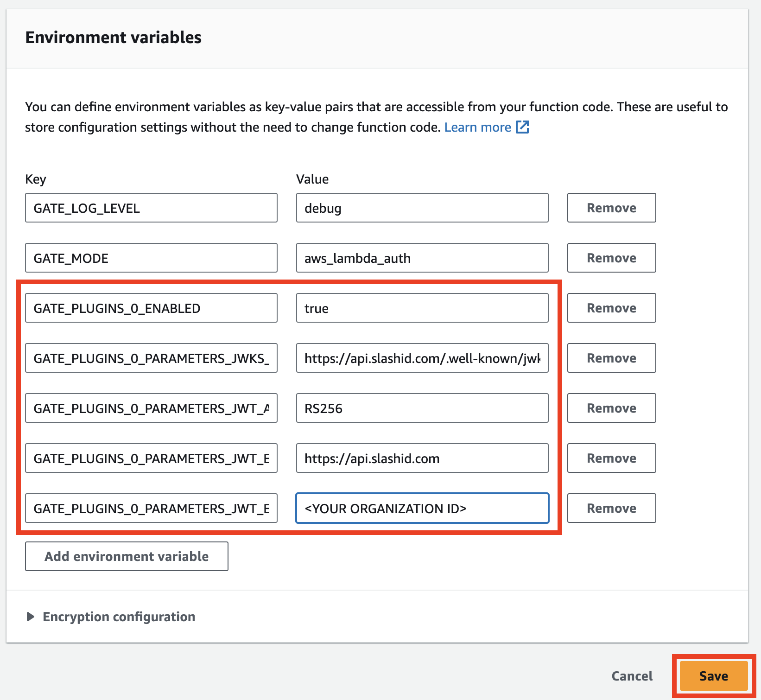Screen dimensions: 761x700
Task: Open the Learn more documentation link
Action: point(477,127)
